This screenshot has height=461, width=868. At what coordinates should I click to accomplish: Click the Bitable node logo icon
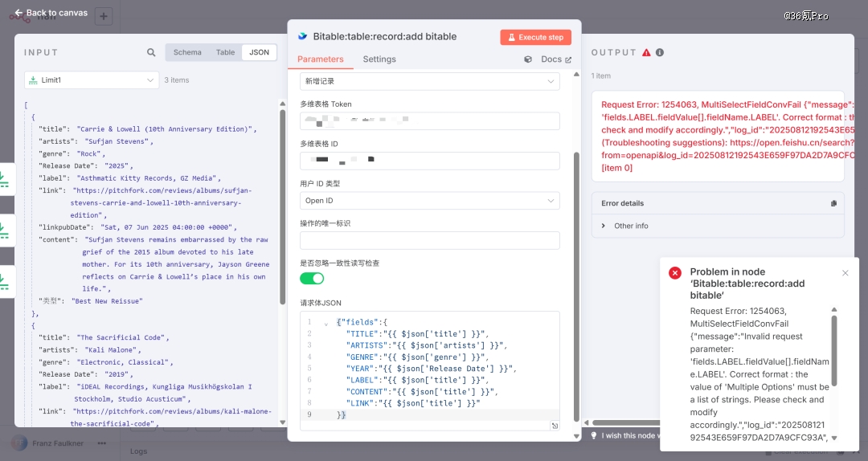coord(302,36)
